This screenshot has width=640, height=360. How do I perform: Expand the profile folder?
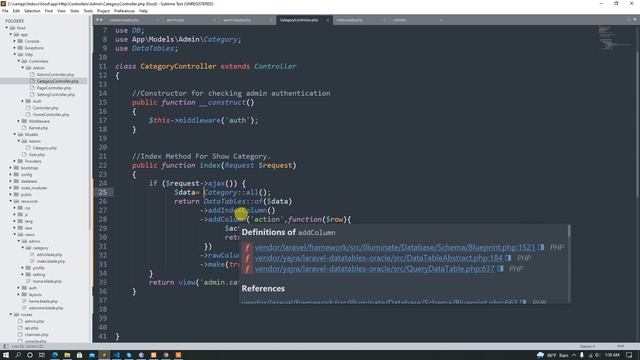pos(23,268)
